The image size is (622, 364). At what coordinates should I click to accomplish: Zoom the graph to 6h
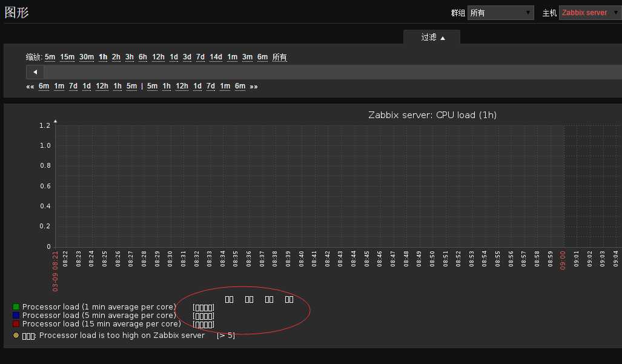(143, 57)
